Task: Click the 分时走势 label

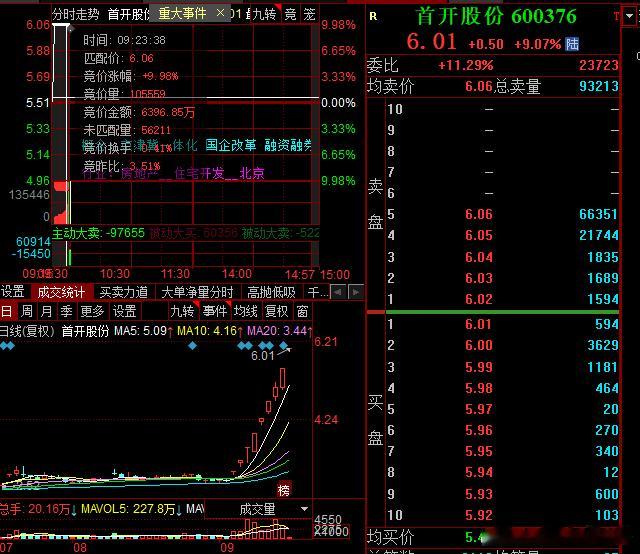Action: point(76,15)
